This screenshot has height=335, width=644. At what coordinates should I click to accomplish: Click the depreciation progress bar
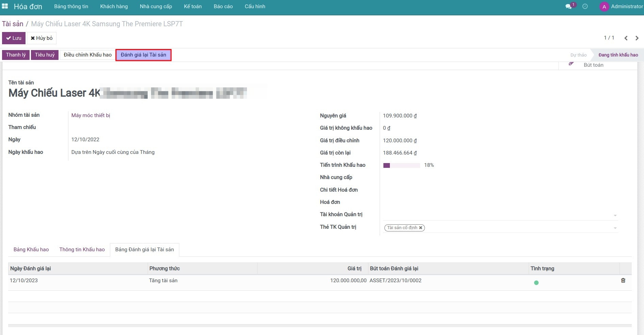(401, 165)
